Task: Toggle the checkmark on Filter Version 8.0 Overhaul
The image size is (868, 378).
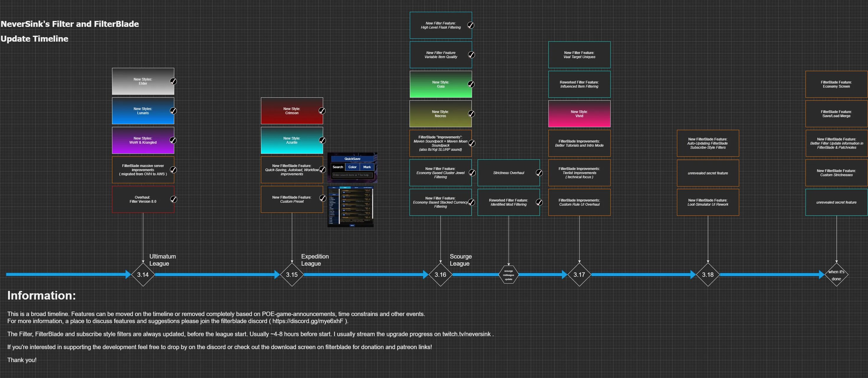Action: [x=173, y=199]
